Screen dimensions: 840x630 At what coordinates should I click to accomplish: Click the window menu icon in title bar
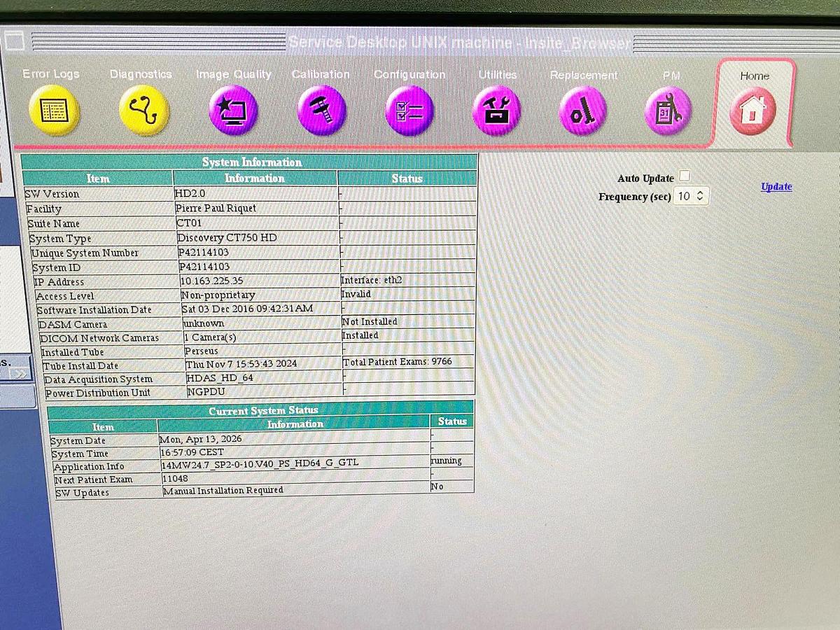point(15,41)
